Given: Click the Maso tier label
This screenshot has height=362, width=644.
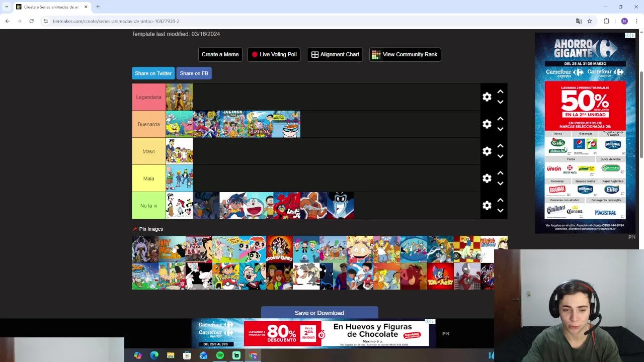Looking at the screenshot, I should [148, 151].
